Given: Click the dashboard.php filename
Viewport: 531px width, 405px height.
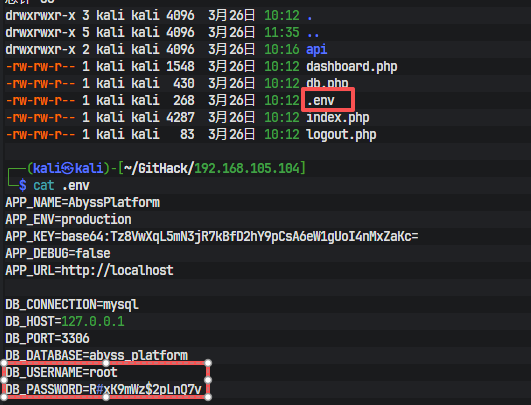Looking at the screenshot, I should tap(352, 67).
